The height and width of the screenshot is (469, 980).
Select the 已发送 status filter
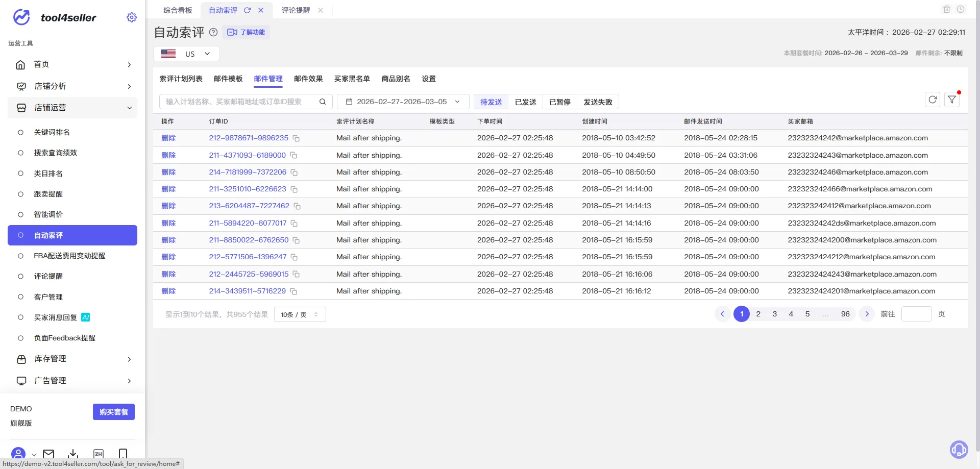(x=526, y=102)
